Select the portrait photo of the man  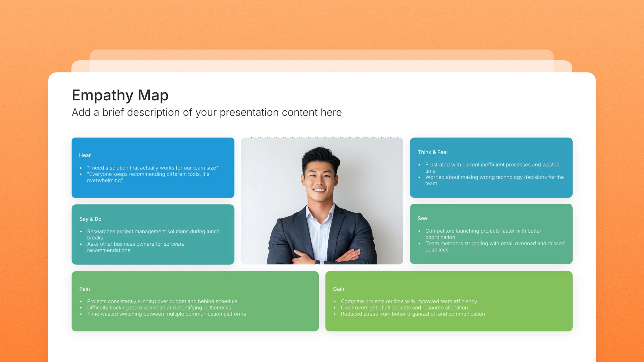coord(322,201)
